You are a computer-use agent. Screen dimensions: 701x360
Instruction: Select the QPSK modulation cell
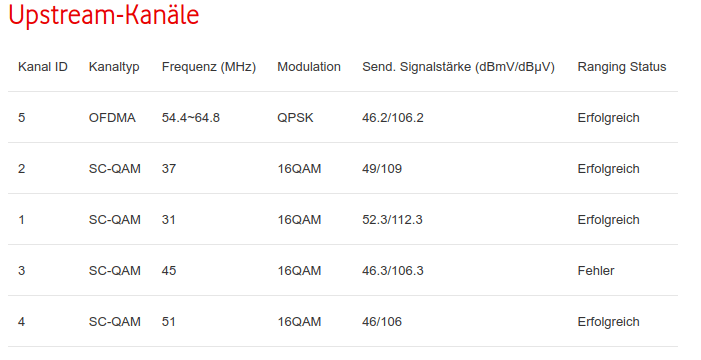295,118
